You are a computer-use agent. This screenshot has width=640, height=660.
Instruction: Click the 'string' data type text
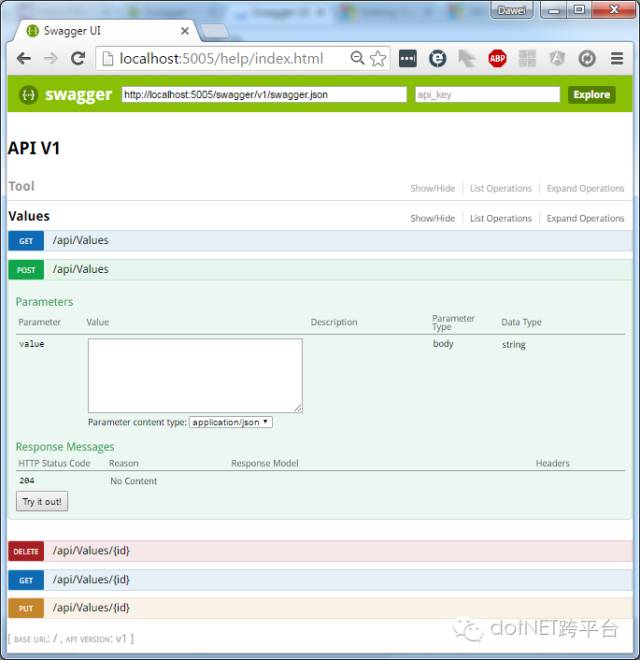point(514,345)
